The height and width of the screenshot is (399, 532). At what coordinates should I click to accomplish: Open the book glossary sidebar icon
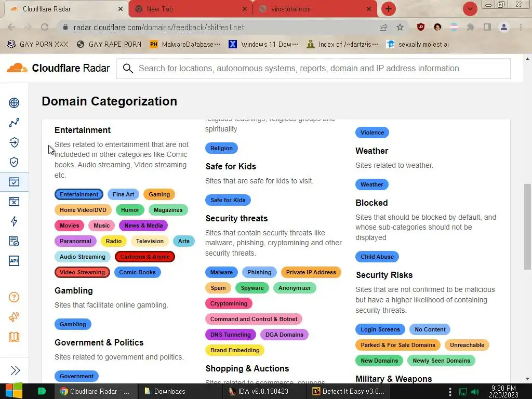click(14, 337)
